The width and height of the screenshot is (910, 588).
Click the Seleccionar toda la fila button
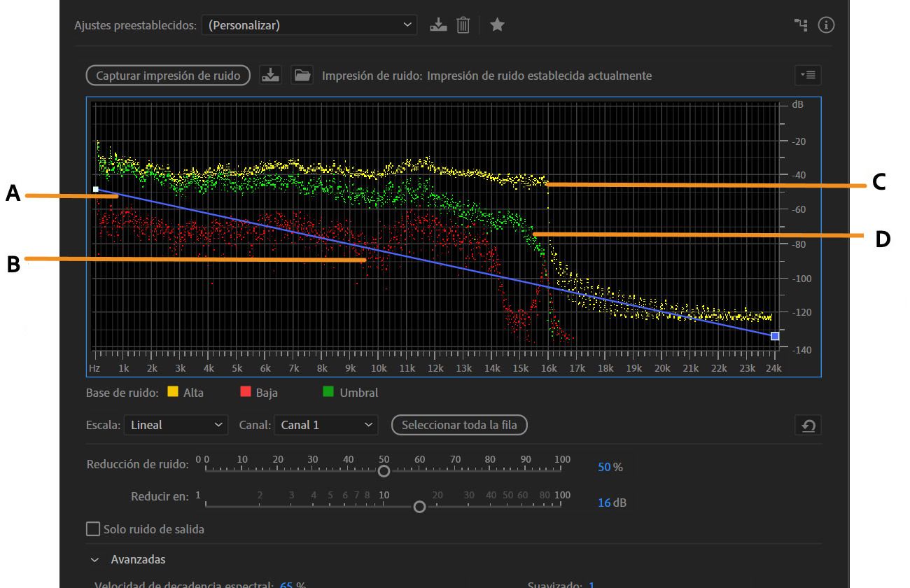pyautogui.click(x=459, y=425)
